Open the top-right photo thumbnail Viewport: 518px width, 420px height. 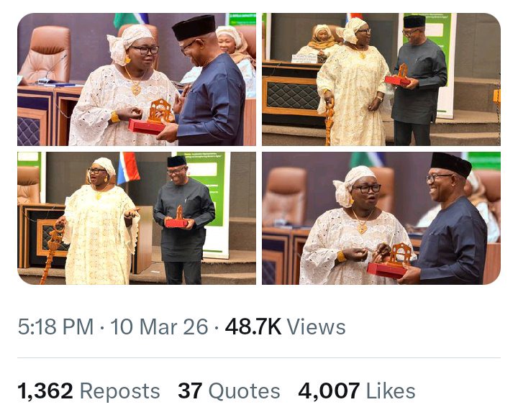pos(381,79)
